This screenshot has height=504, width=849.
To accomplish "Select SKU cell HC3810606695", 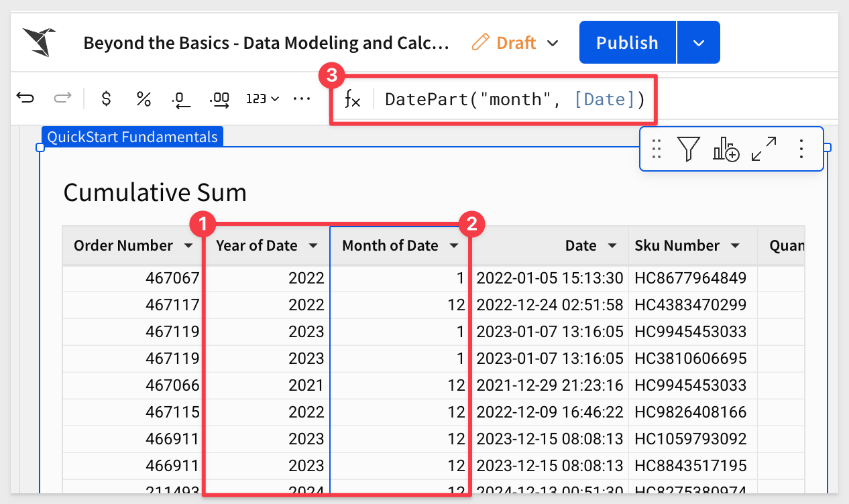I will [x=693, y=359].
